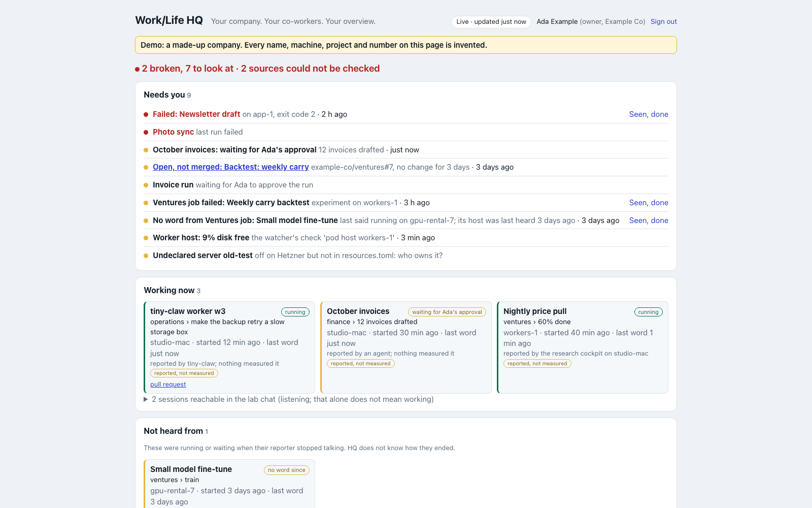Click Worker host: 9% disk free row
The image size is (812, 508).
406,238
